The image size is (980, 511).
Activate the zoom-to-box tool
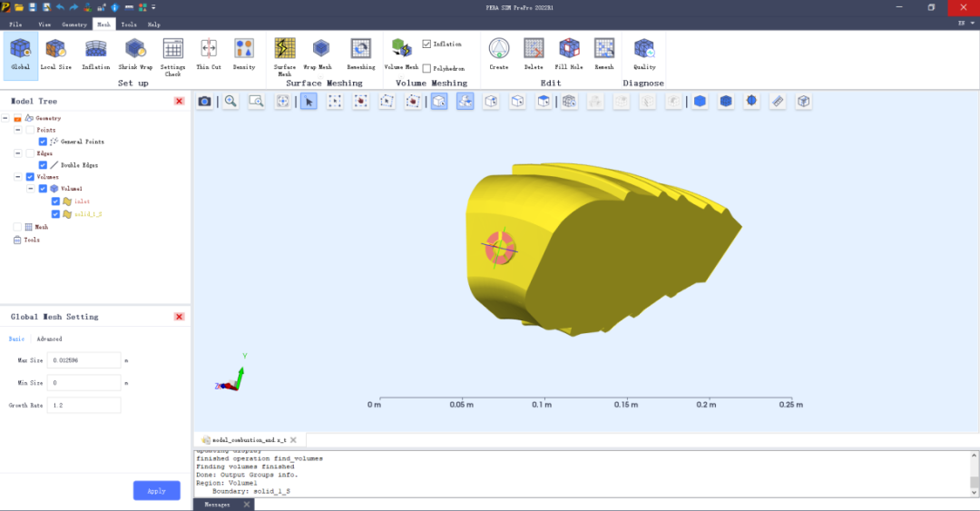point(256,102)
